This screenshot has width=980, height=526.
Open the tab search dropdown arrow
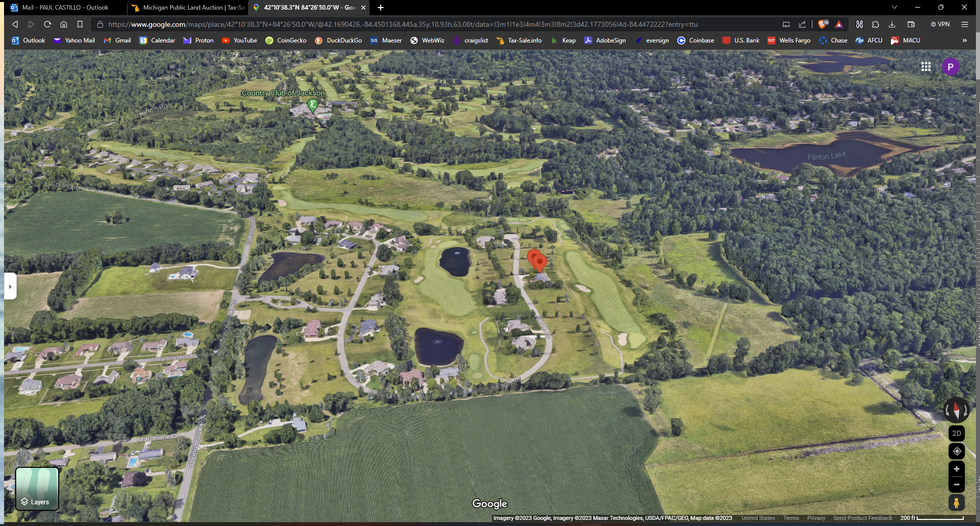click(894, 8)
